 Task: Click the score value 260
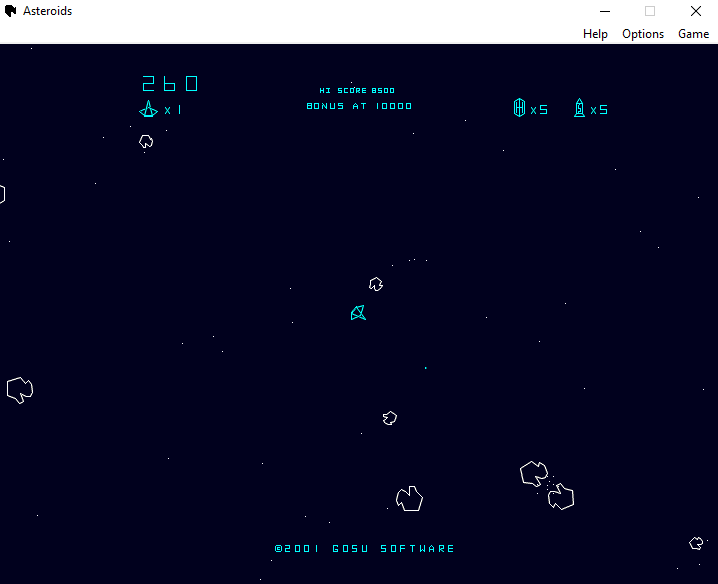(170, 84)
